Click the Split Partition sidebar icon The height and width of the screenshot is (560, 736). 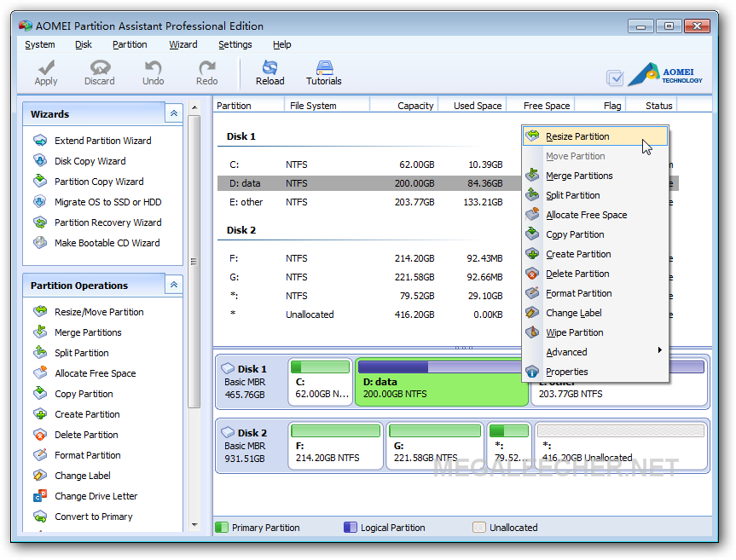40,352
